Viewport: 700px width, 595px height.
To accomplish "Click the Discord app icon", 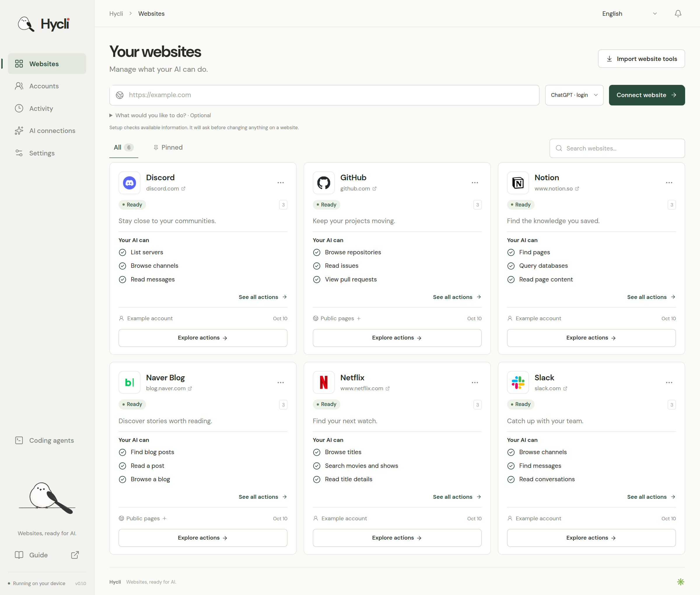I will click(129, 183).
